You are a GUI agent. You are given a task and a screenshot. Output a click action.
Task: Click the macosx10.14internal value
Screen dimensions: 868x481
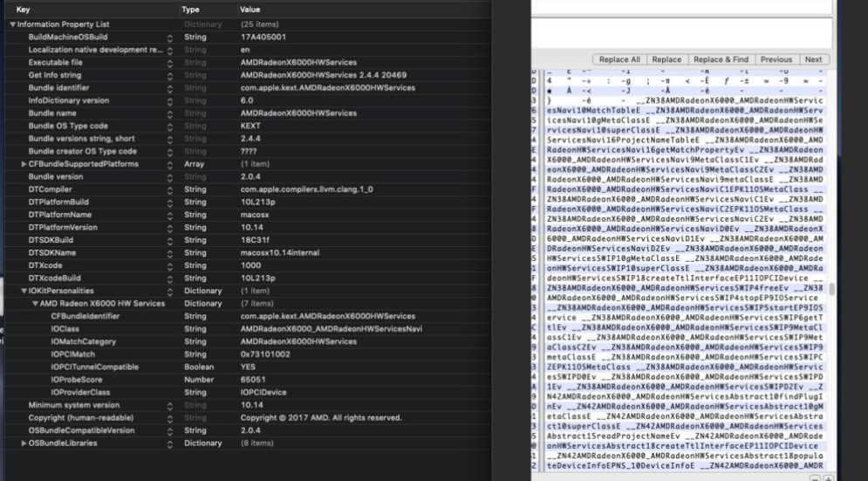click(279, 252)
